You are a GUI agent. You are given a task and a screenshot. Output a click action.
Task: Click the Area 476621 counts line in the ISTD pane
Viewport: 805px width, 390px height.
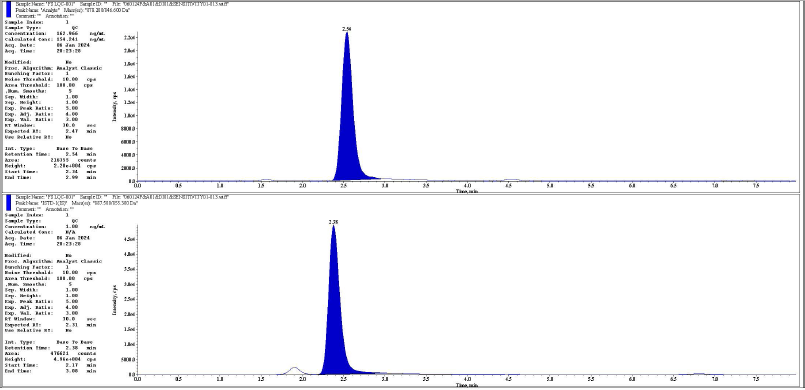pyautogui.click(x=51, y=354)
